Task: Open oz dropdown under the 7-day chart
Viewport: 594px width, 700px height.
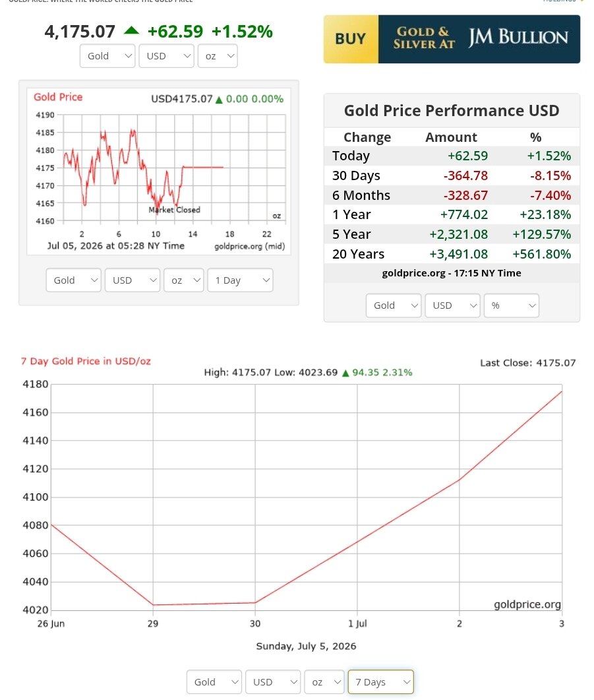Action: pyautogui.click(x=324, y=682)
